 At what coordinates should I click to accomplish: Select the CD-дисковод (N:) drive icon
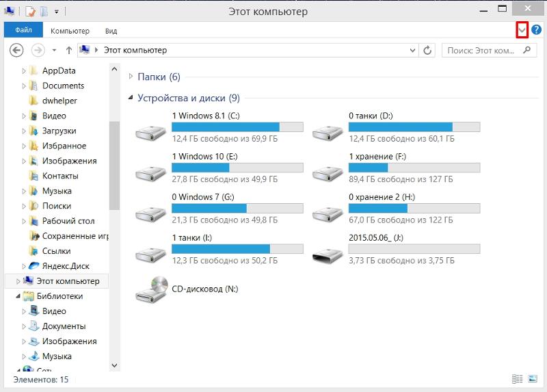(152, 289)
